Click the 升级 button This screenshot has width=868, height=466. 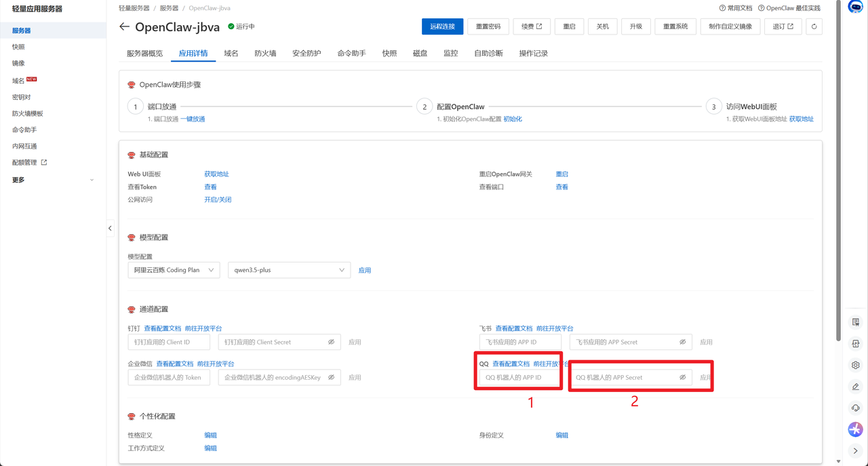(636, 26)
